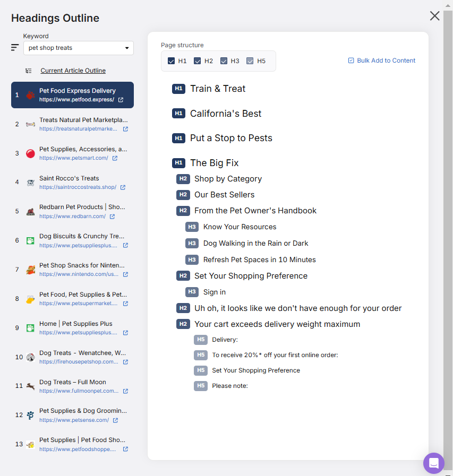Open external link icon for Dog Biscuits & Crunchy result
The width and height of the screenshot is (453, 476).
(125, 245)
